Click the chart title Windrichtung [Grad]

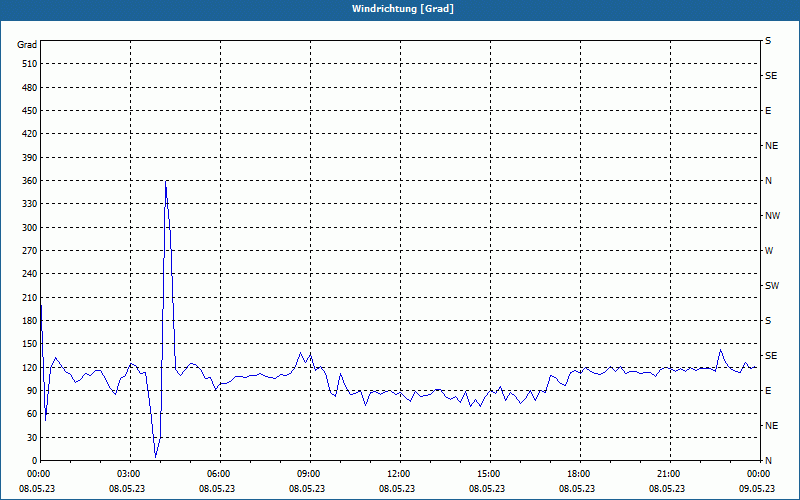403,9
